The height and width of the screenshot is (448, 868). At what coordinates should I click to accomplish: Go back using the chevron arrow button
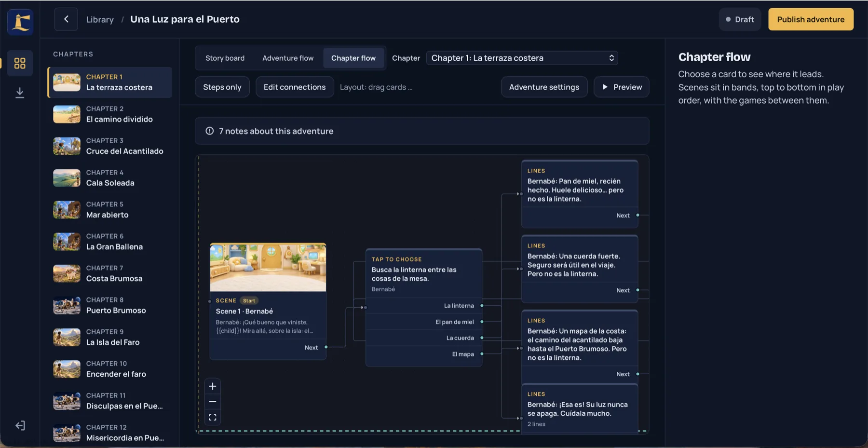[x=66, y=19]
